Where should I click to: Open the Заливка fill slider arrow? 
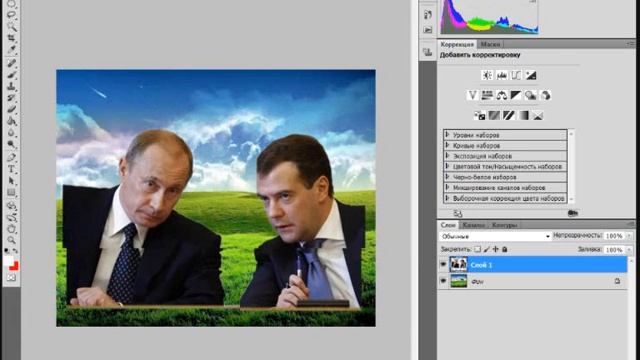click(x=629, y=249)
